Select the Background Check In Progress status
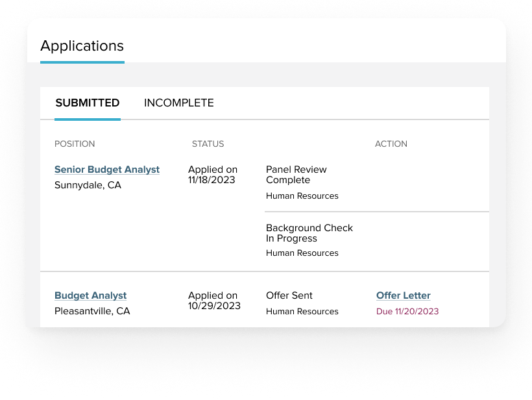 [309, 233]
